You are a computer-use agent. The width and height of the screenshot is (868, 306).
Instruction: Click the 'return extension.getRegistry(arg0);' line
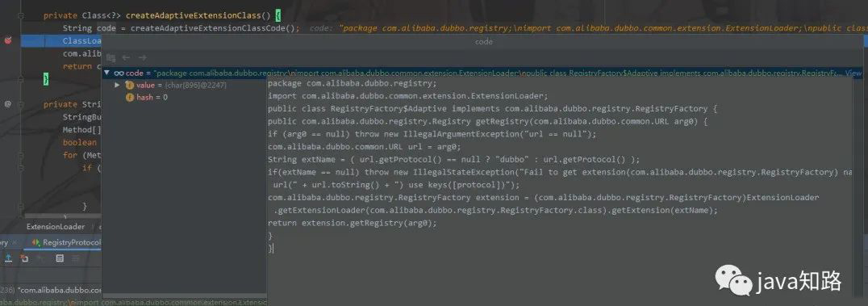pos(352,223)
